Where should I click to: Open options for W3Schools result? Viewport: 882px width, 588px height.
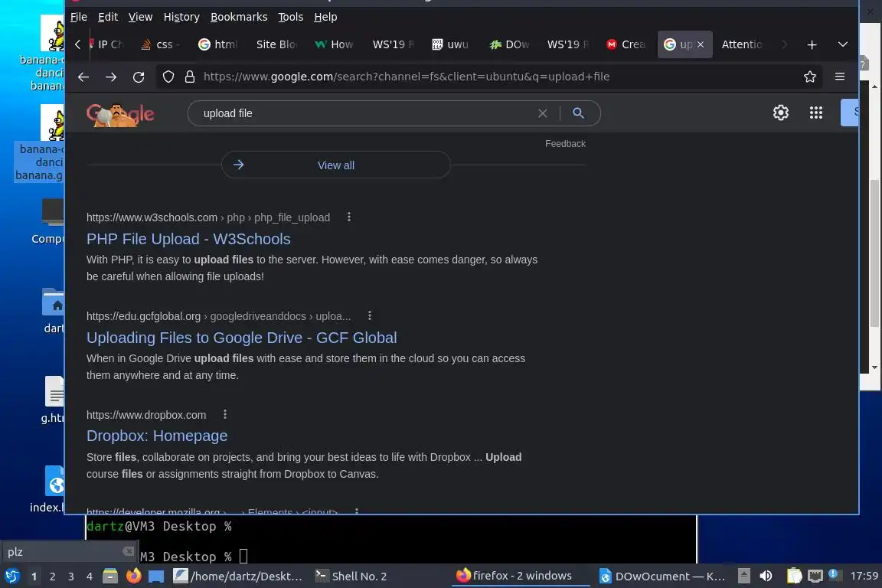tap(349, 217)
